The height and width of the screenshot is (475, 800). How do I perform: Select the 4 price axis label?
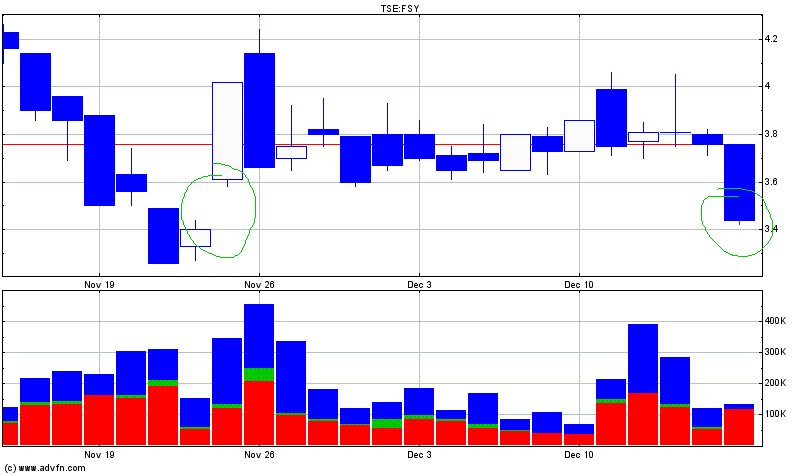coord(767,86)
